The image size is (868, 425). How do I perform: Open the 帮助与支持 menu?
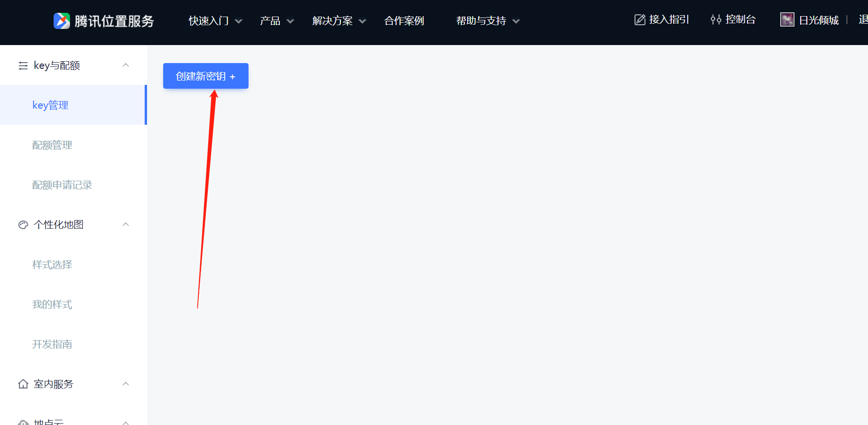[481, 21]
